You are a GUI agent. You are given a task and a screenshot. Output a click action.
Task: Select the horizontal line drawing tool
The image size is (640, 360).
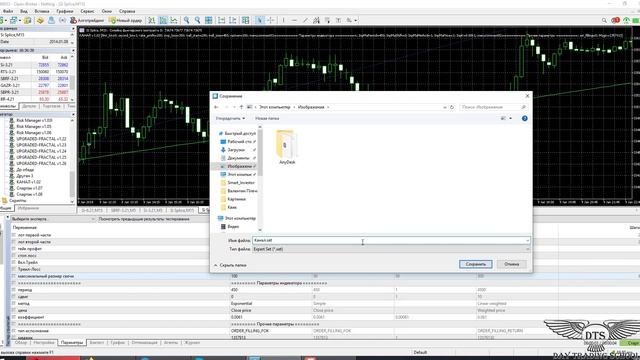point(294,20)
